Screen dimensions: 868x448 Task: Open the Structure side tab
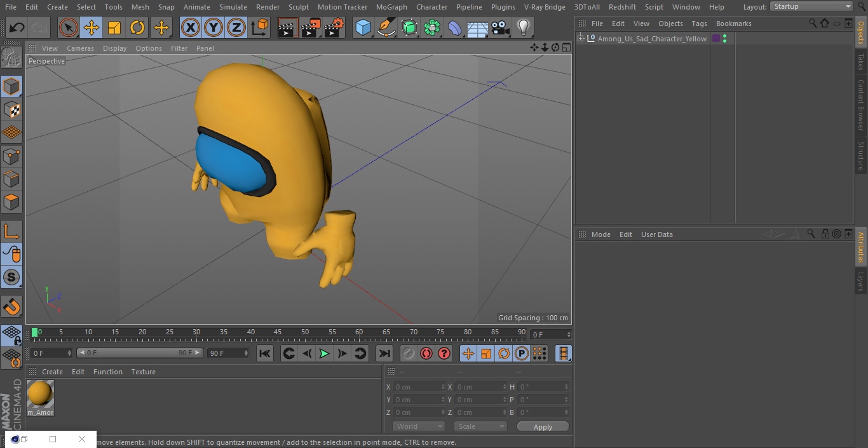coord(861,156)
